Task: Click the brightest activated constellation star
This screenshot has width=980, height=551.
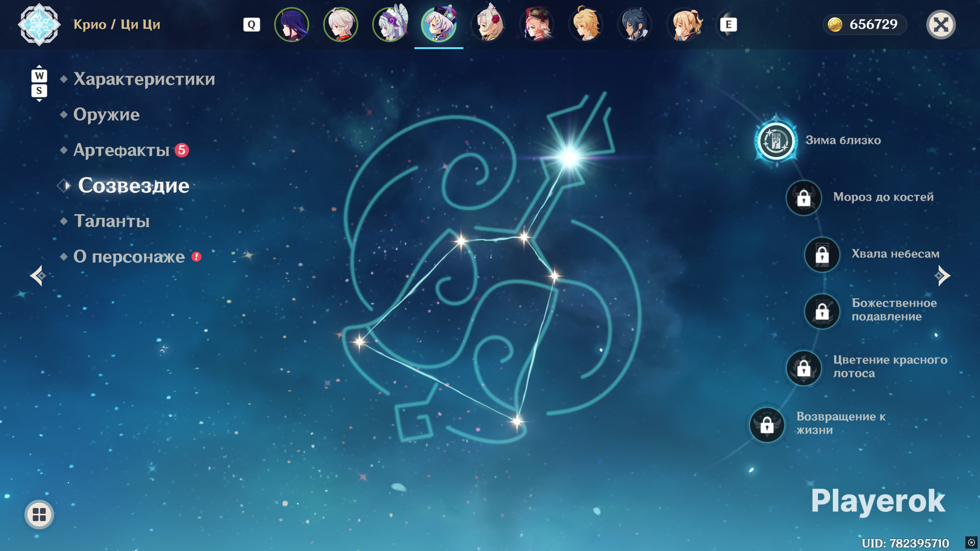Action: point(569,157)
